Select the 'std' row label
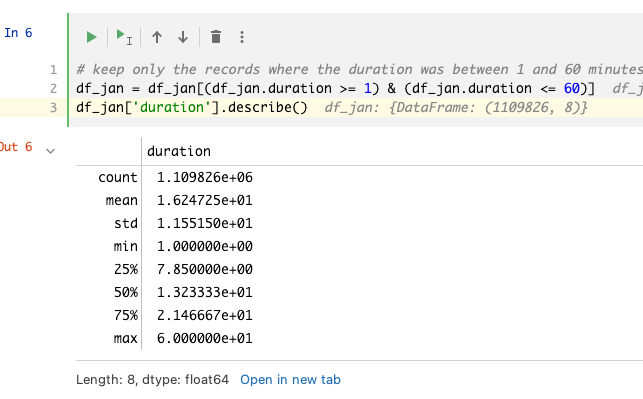This screenshot has width=643, height=399. pos(125,223)
